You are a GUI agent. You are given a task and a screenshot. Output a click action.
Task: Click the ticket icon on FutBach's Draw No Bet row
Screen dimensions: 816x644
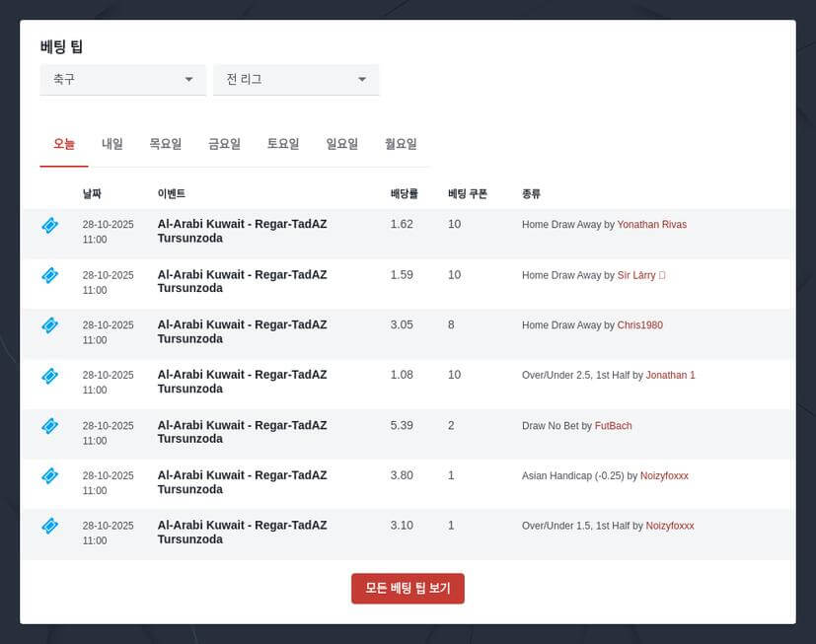(49, 426)
